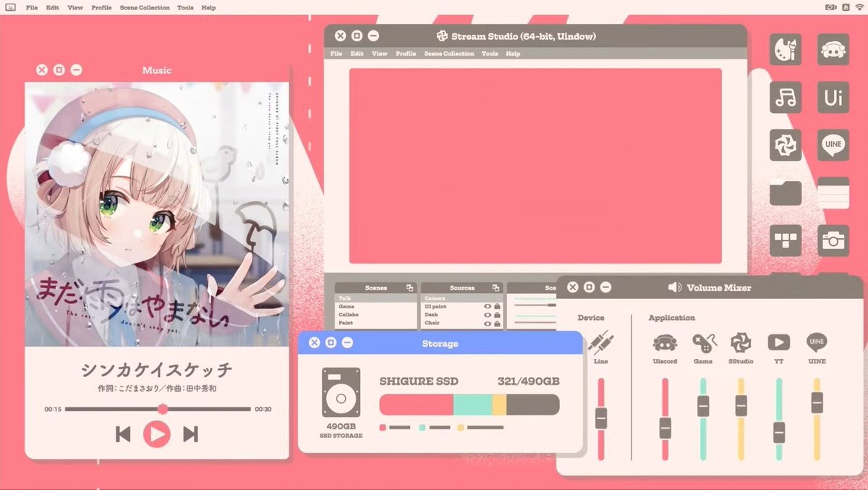Open the camera desktop icon
868x490 pixels.
tap(833, 241)
